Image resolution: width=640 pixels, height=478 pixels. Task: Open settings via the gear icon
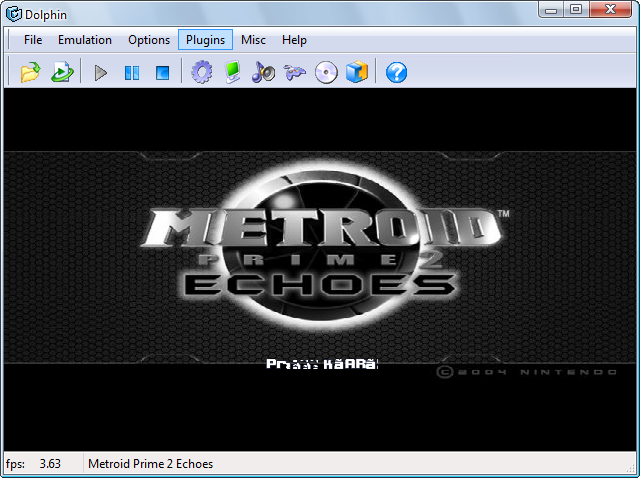coord(202,72)
